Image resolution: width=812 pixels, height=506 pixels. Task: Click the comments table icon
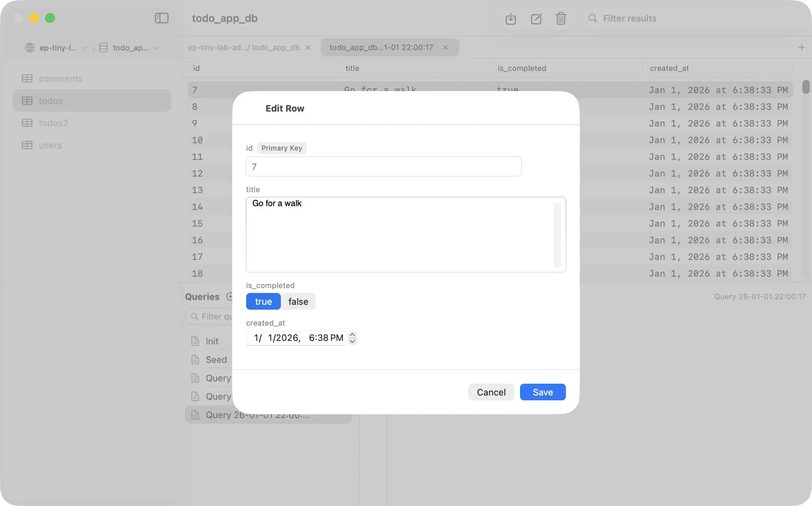(x=27, y=79)
